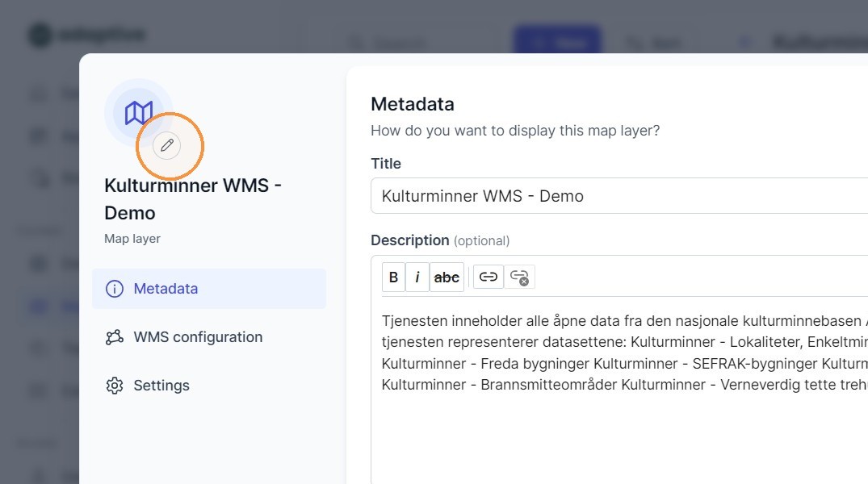Insert a link using the chain icon
This screenshot has height=484, width=868.
489,277
